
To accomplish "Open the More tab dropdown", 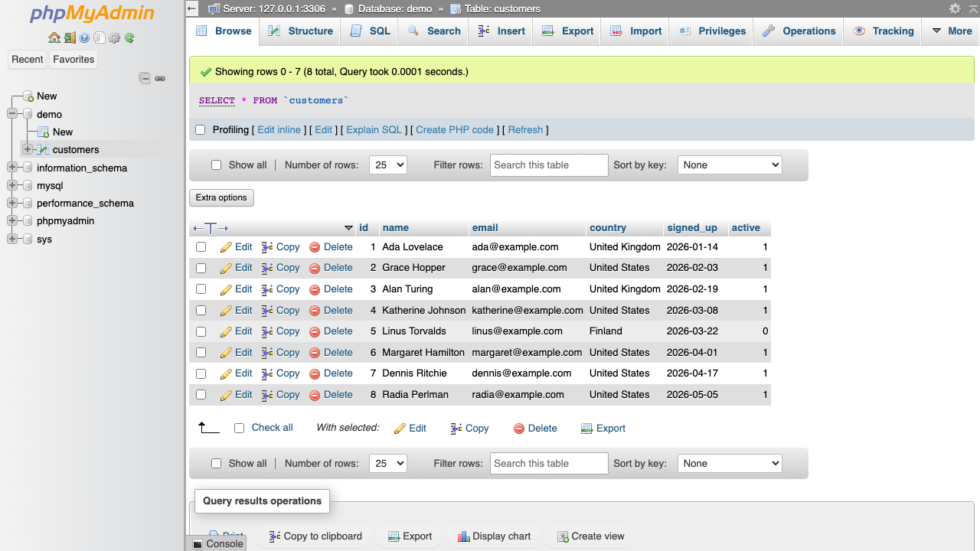I will (x=952, y=31).
